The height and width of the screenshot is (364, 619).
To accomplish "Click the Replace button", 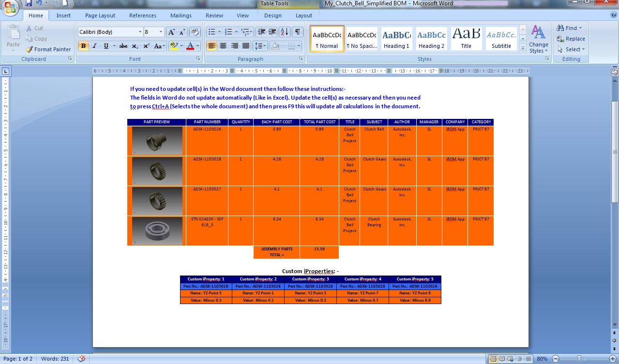I will pos(571,39).
